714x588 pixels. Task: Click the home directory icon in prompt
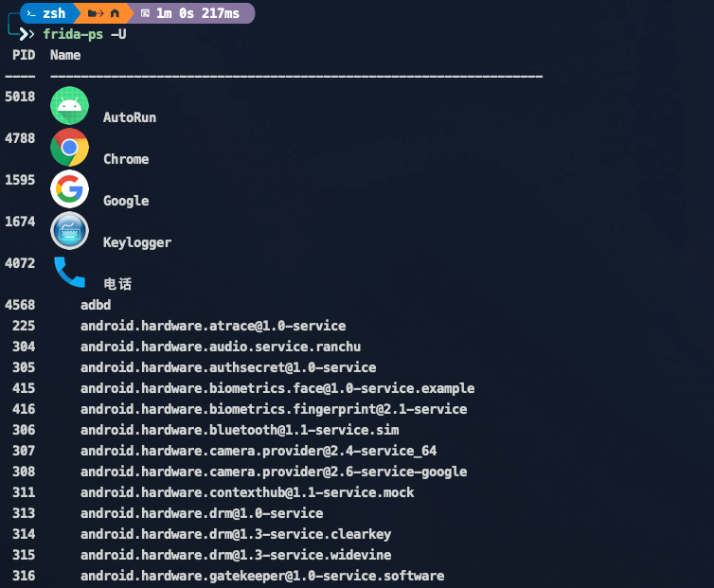[116, 13]
